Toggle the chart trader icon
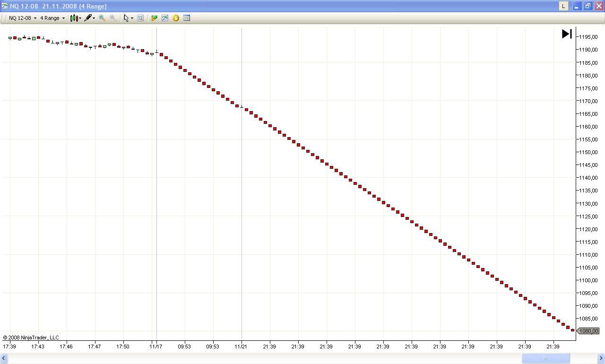The width and height of the screenshot is (605, 364). (x=154, y=18)
